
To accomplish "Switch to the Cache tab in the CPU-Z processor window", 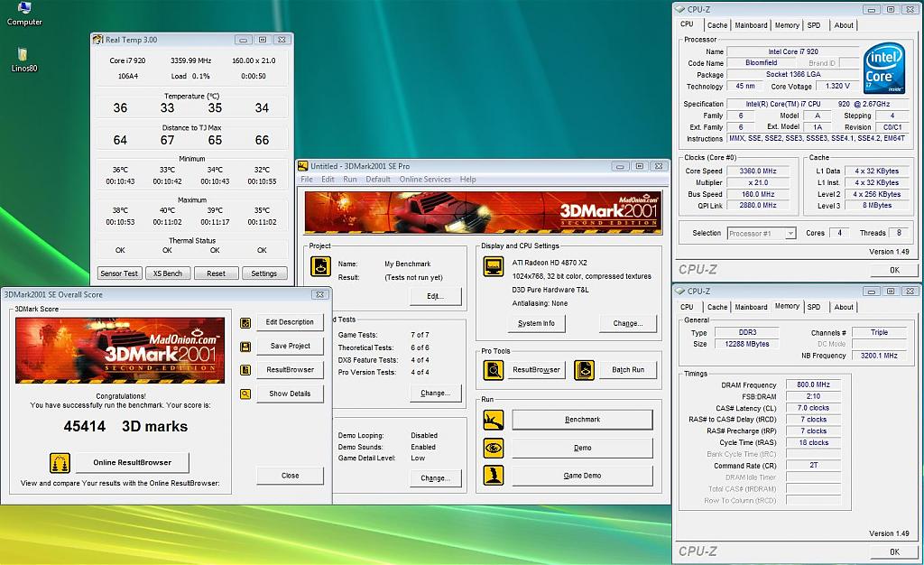I will (x=717, y=25).
